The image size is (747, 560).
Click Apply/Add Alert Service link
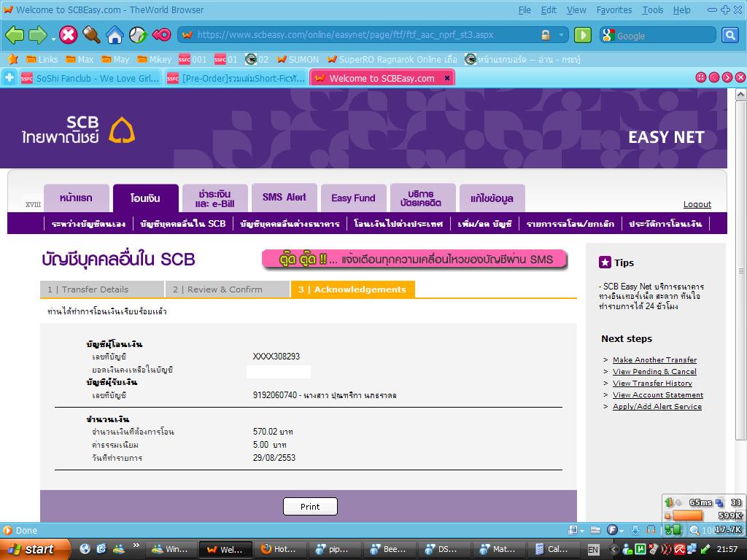pos(657,407)
